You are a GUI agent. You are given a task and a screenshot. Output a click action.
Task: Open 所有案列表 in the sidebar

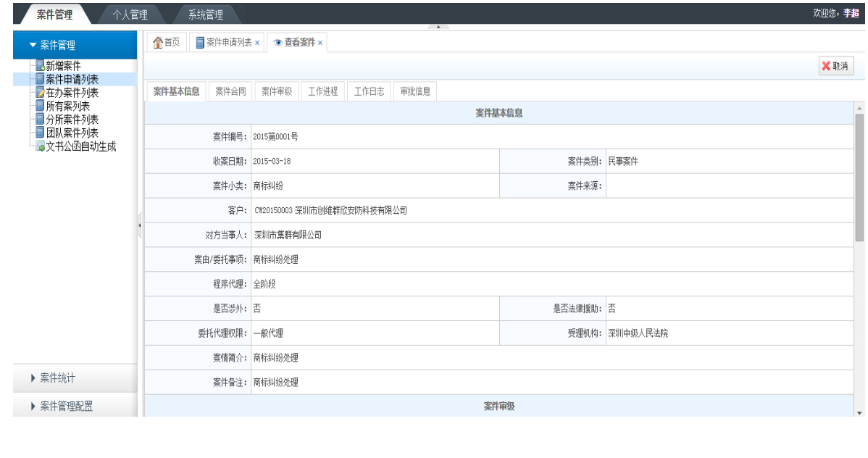pos(67,106)
